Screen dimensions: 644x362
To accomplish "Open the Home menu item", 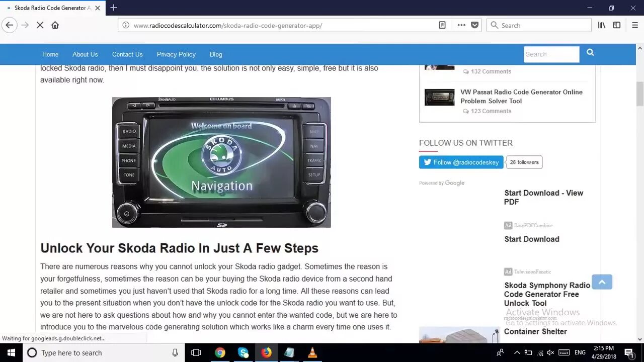I will click(x=50, y=54).
